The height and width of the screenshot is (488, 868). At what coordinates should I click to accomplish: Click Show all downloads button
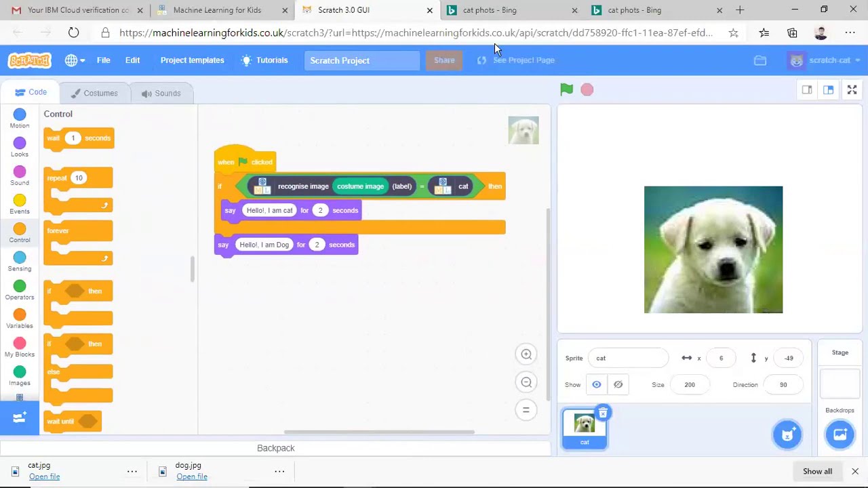(817, 471)
